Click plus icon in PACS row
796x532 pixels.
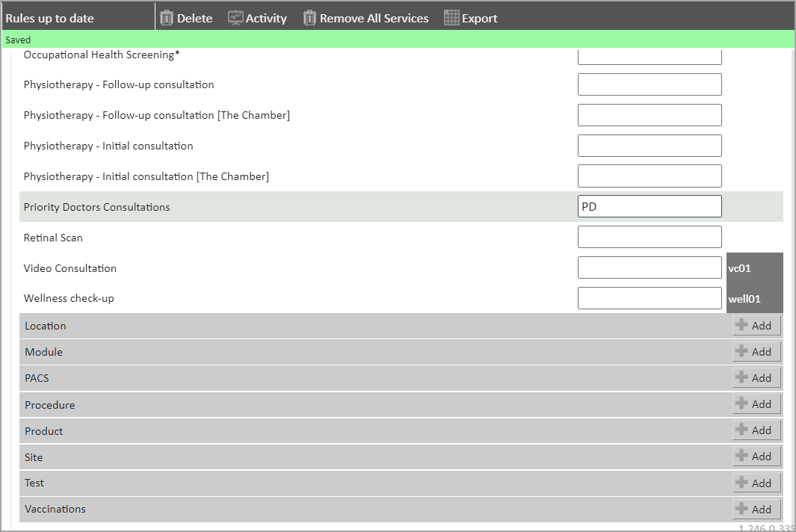(741, 377)
